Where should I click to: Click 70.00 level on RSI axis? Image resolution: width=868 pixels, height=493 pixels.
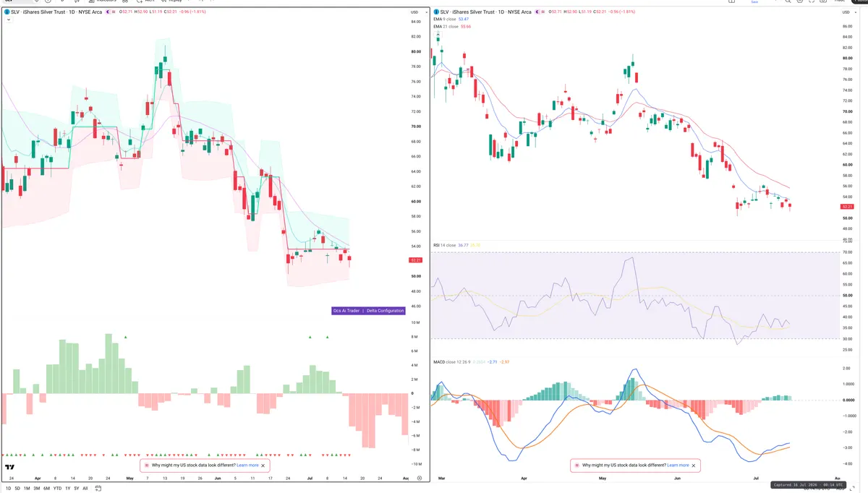click(x=847, y=252)
